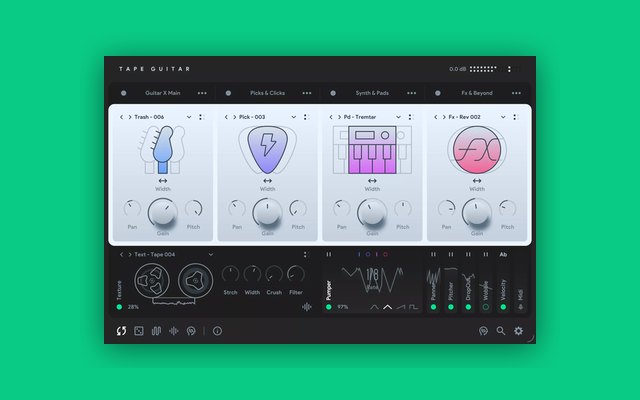640x400 pixels.
Task: Click the pause icon above Pitcher
Action: pyautogui.click(x=451, y=254)
